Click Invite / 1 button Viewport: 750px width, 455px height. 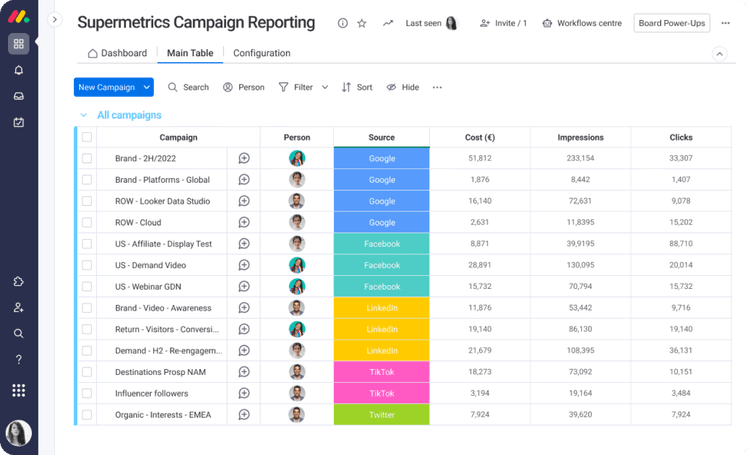503,23
